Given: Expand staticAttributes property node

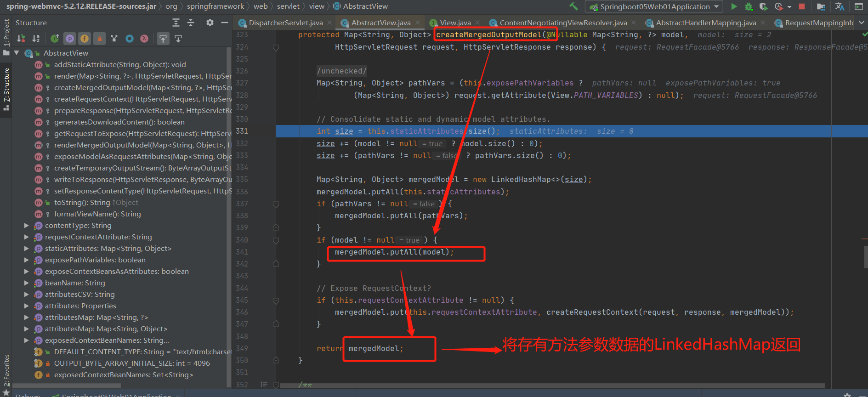Looking at the screenshot, I should tap(27, 249).
